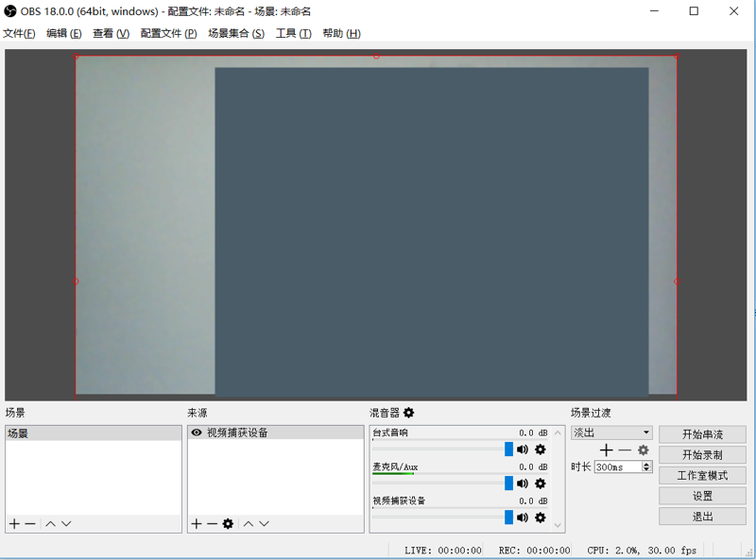The height and width of the screenshot is (560, 756).
Task: Adjust 台式音响 volume slider handle
Action: 508,450
